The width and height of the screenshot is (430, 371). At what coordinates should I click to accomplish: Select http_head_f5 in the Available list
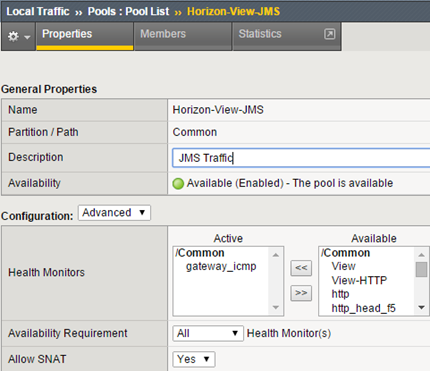click(363, 308)
